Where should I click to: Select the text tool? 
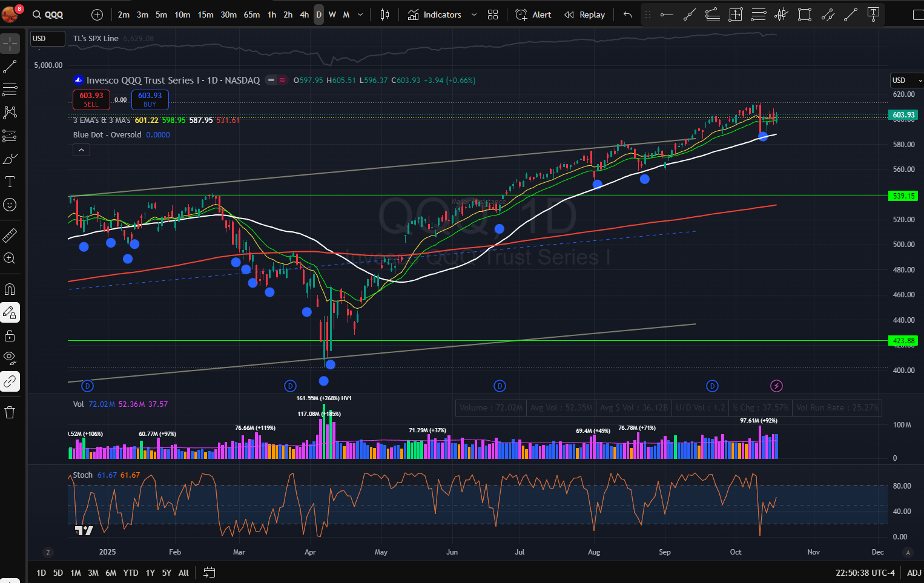point(10,182)
